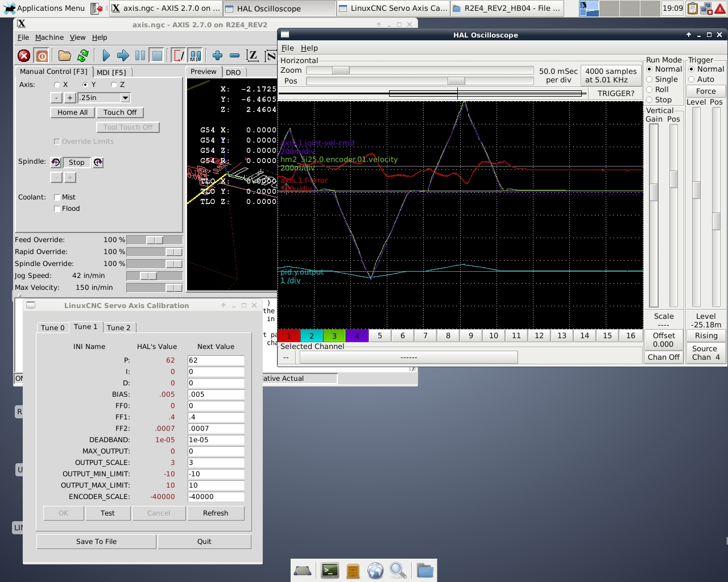
Task: Open the file cabinet dock icon
Action: tap(353, 570)
